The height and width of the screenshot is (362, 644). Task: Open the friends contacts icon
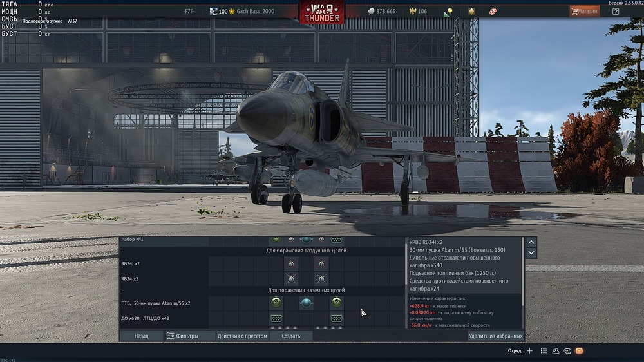coord(556,351)
